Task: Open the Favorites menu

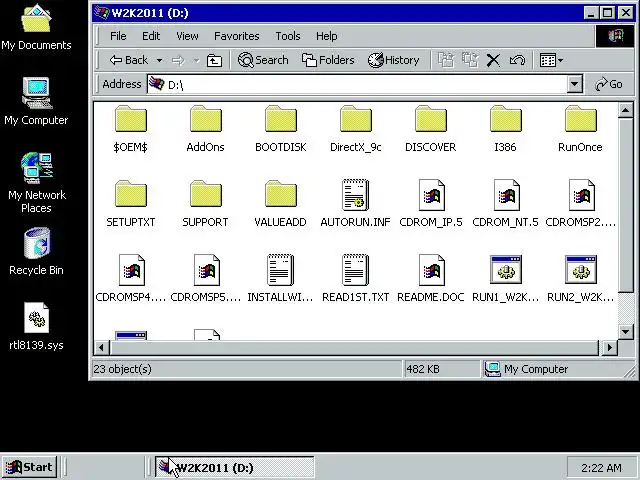Action: (237, 36)
